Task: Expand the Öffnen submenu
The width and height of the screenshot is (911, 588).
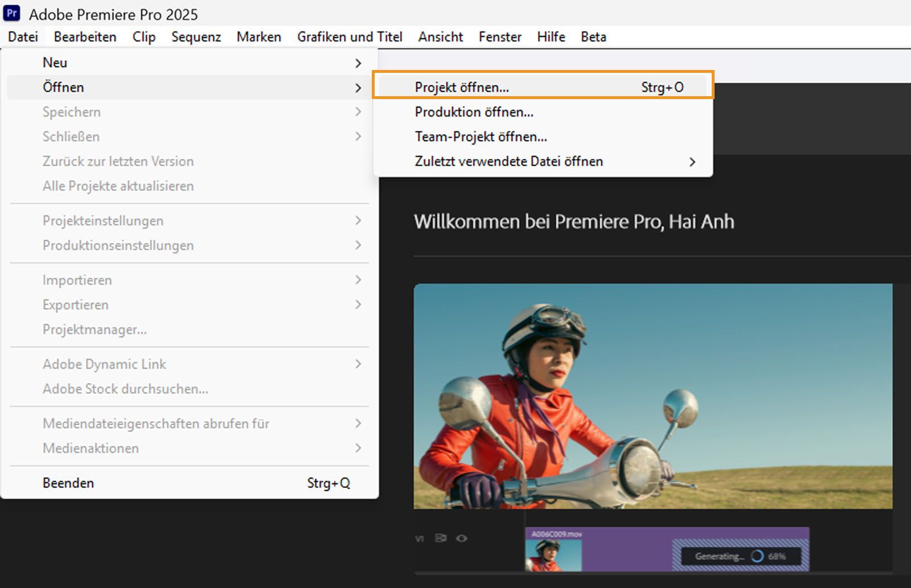Action: 190,87
